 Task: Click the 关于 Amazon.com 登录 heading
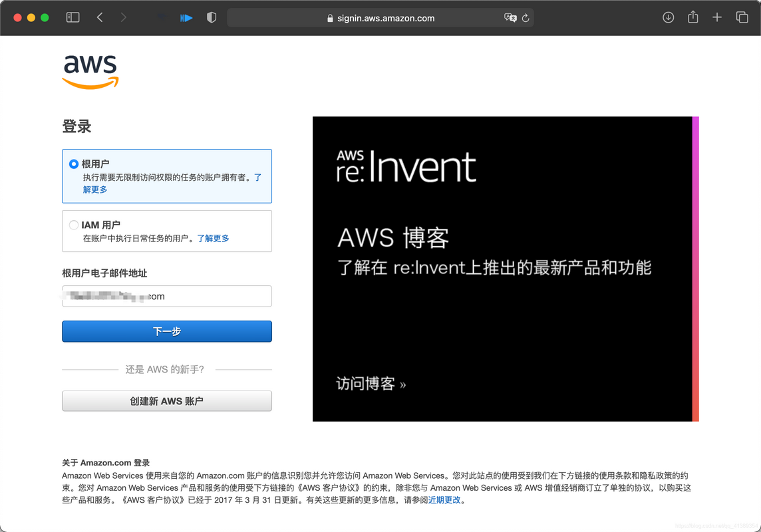106,463
